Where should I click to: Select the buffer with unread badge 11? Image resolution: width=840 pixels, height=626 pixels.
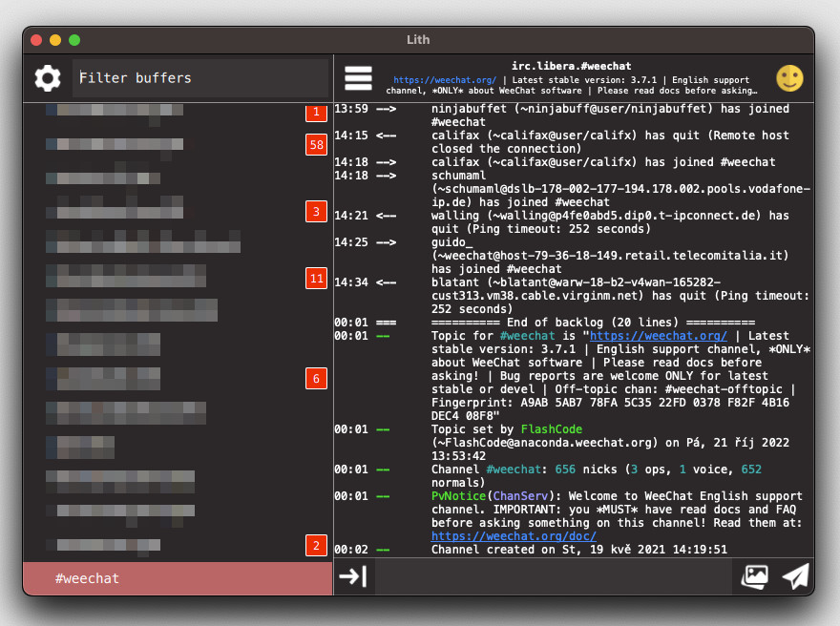click(x=178, y=278)
